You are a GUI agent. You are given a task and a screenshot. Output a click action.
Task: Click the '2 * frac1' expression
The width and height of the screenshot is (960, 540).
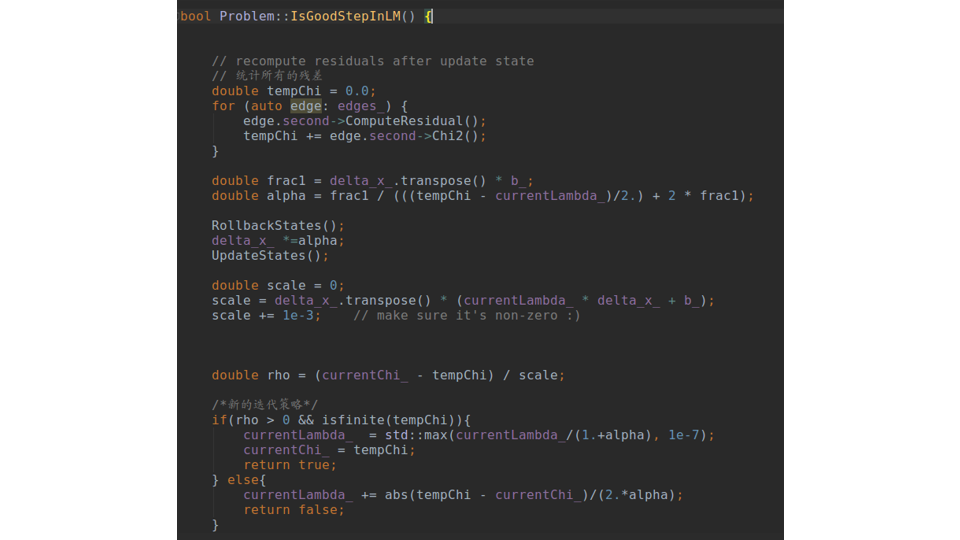(703, 196)
